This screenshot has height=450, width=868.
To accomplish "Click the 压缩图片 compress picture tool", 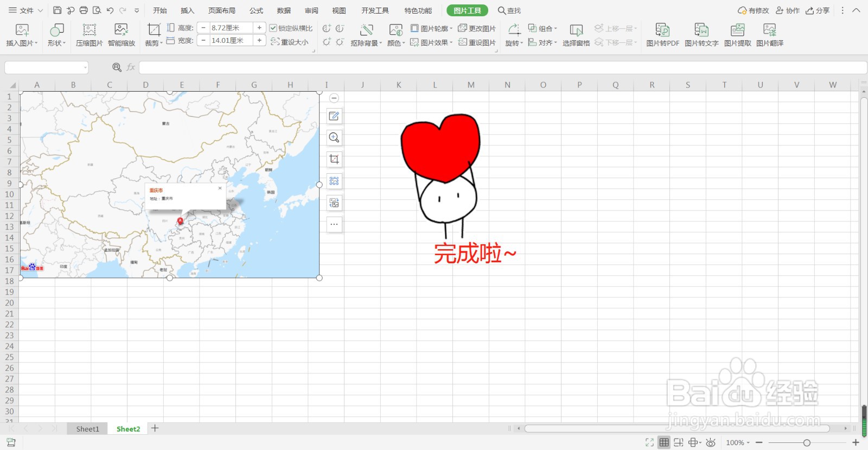I will (89, 35).
